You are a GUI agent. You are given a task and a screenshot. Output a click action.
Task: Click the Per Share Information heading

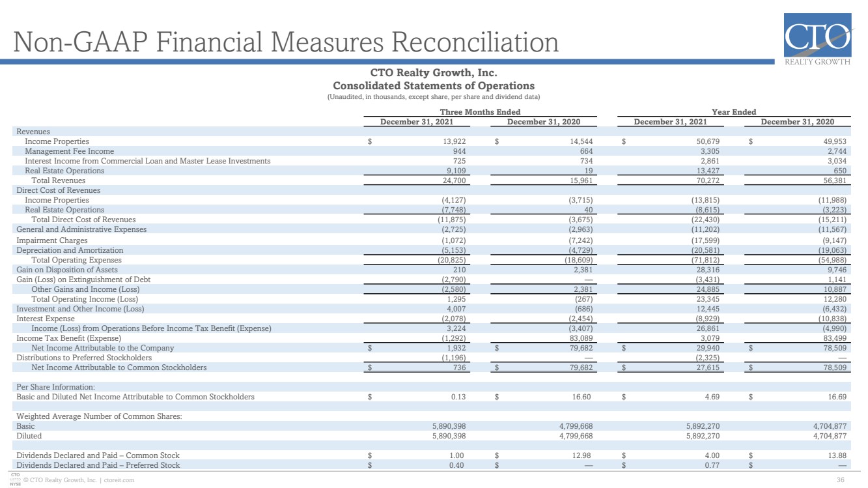55,387
